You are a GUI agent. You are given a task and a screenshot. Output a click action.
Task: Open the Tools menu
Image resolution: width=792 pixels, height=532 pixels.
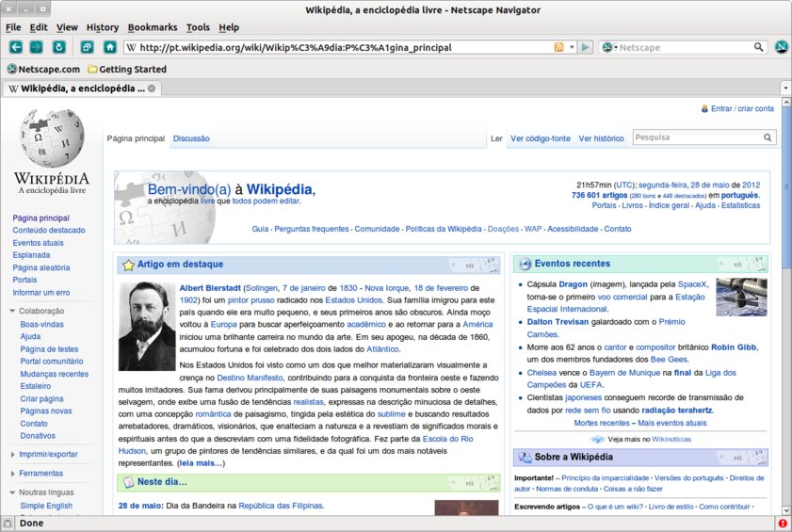pyautogui.click(x=198, y=27)
